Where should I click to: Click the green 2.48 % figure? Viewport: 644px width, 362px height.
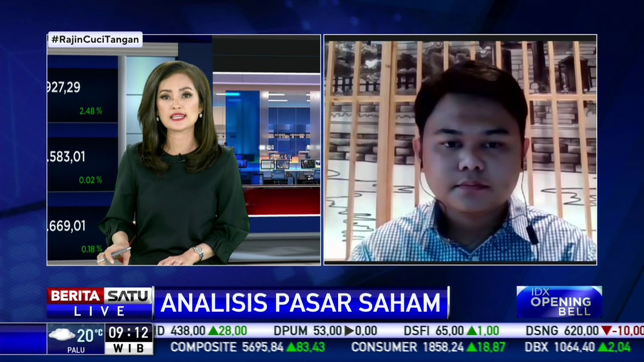tap(91, 111)
